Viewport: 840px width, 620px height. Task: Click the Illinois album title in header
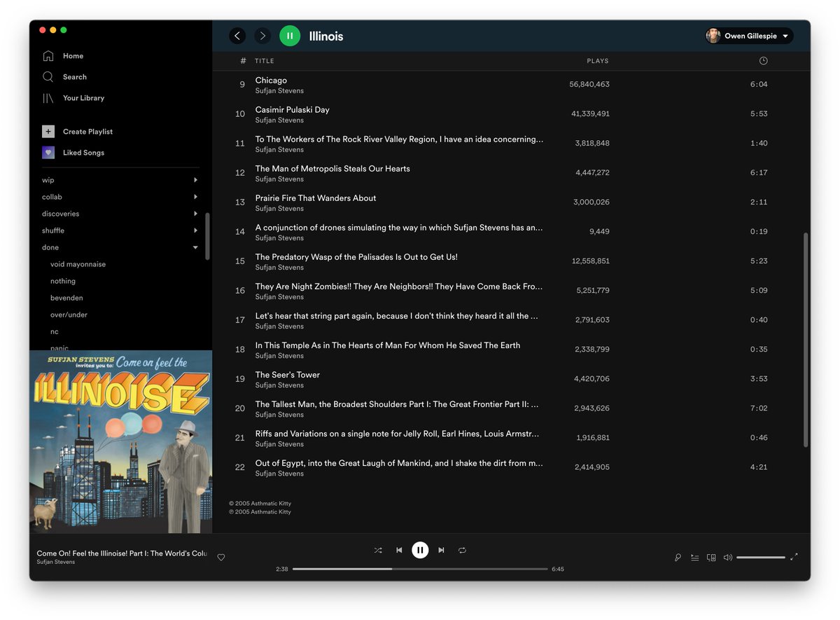(326, 36)
